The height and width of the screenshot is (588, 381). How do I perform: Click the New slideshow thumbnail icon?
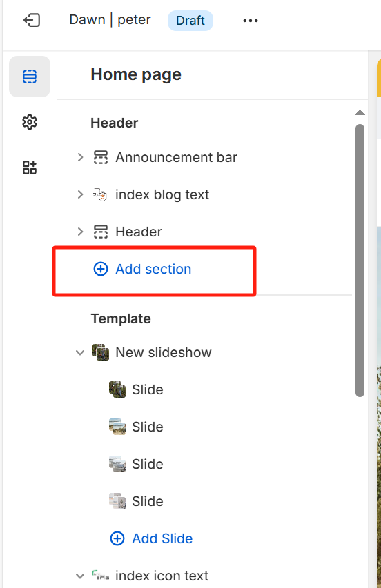101,352
